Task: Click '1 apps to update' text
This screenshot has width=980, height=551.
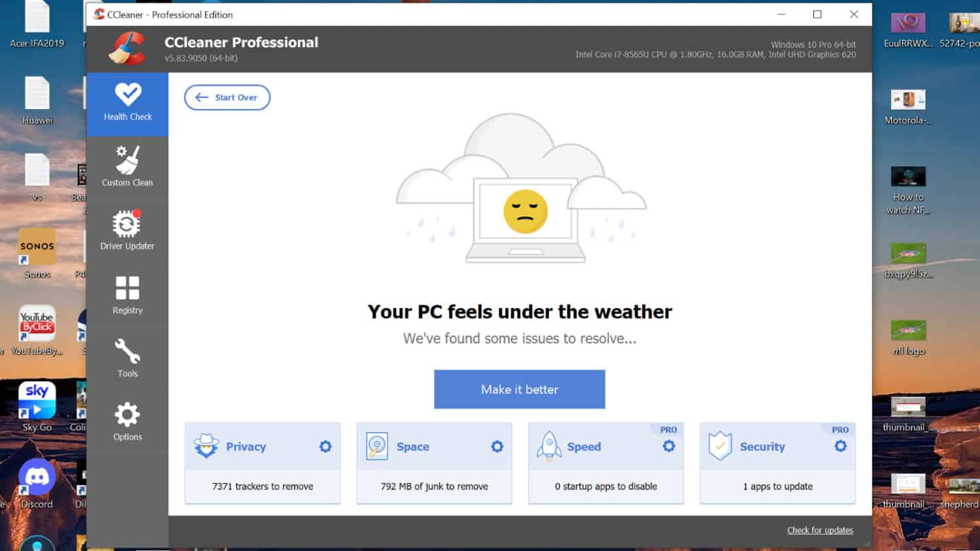Action: click(777, 486)
